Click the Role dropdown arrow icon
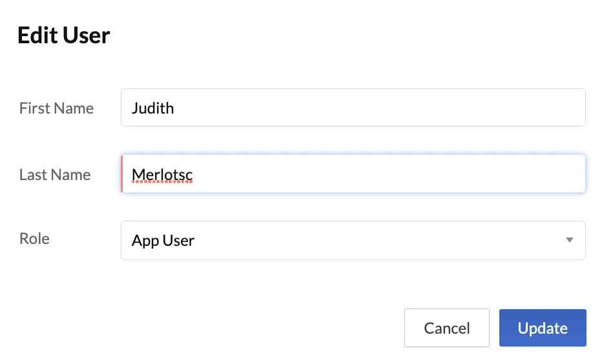 tap(569, 240)
